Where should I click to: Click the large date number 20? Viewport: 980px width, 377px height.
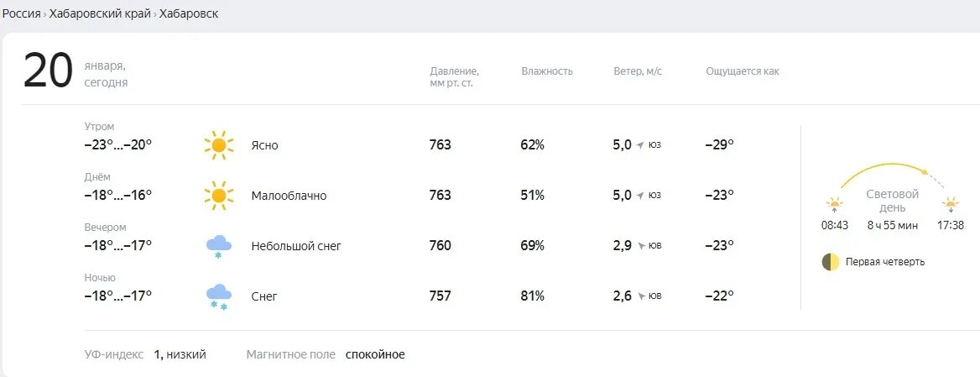pyautogui.click(x=48, y=71)
